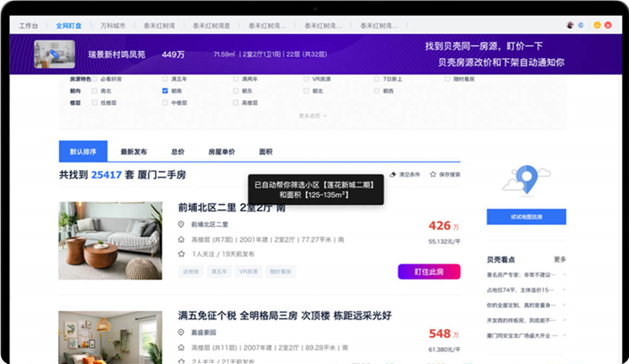
Task: Select the 最新发布 sort tab
Action: [133, 152]
